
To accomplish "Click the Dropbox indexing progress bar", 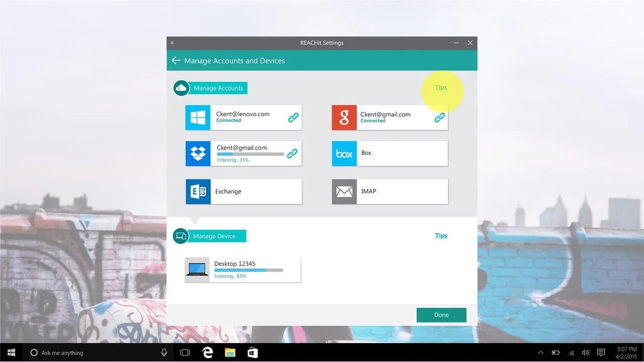I will (x=251, y=154).
